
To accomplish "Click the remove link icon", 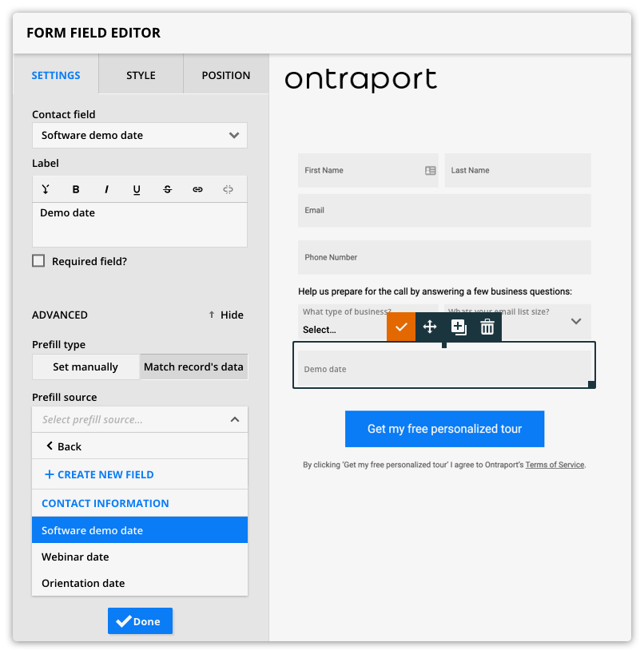I will (228, 189).
